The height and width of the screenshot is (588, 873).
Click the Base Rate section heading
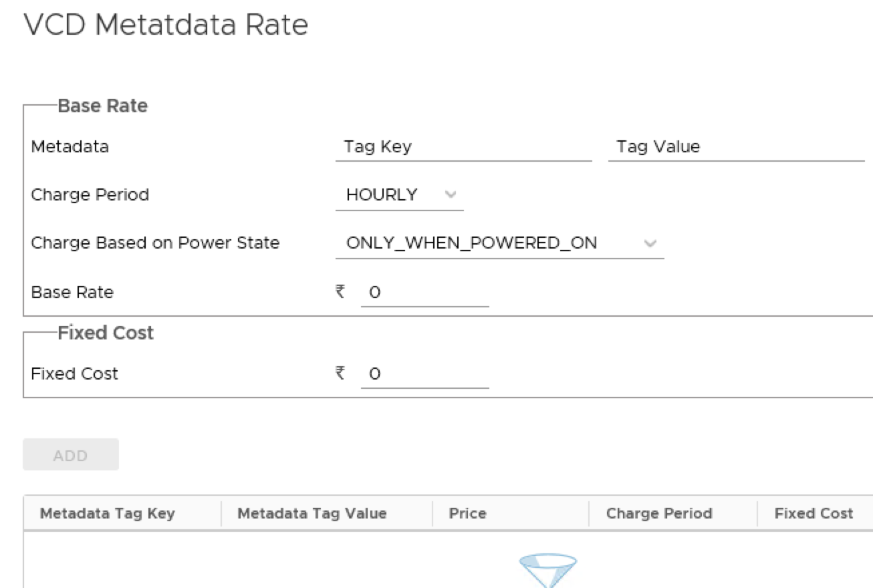pyautogui.click(x=102, y=106)
